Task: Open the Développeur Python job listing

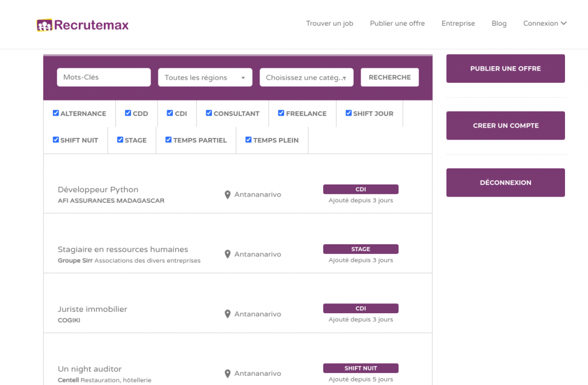Action: pyautogui.click(x=98, y=190)
